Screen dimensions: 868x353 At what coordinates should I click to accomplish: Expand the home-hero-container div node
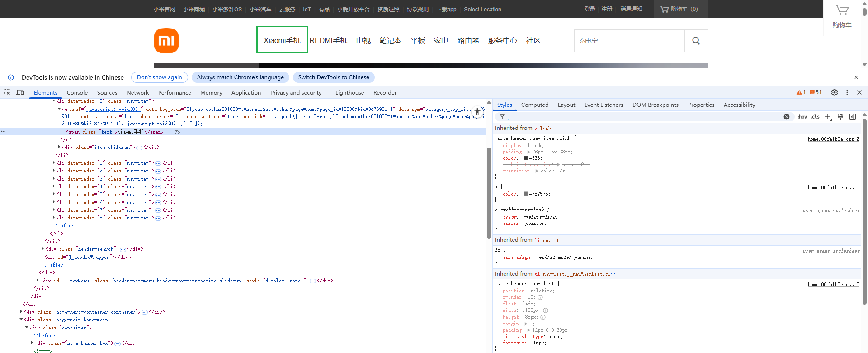pyautogui.click(x=21, y=312)
